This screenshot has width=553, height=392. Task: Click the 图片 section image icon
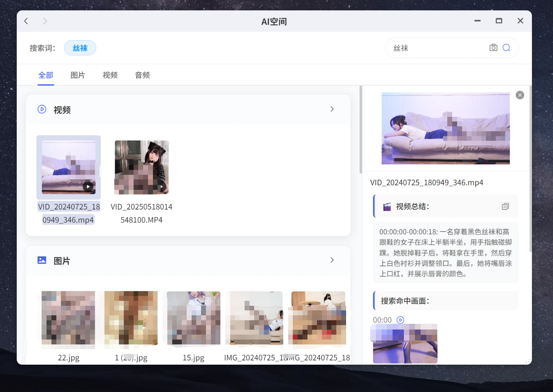(x=42, y=260)
